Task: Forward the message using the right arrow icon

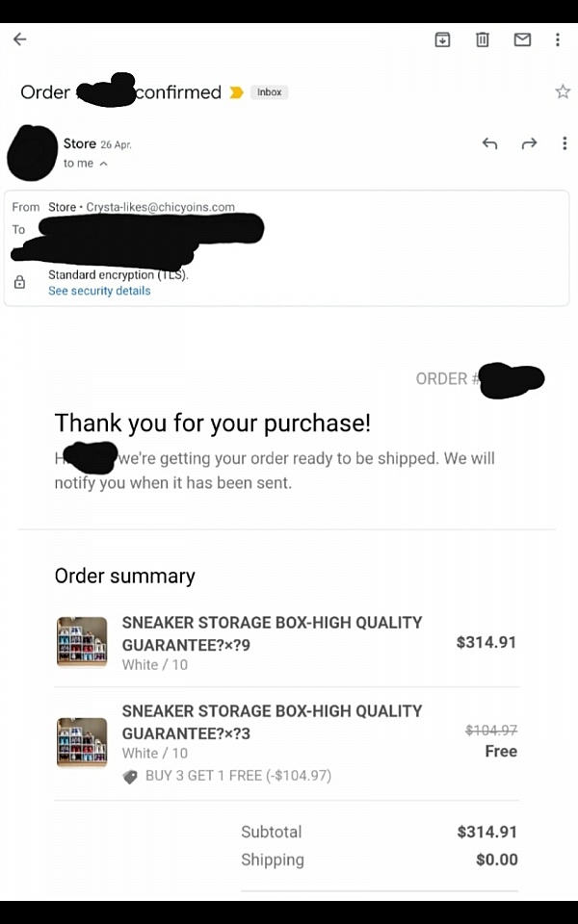Action: coord(530,143)
